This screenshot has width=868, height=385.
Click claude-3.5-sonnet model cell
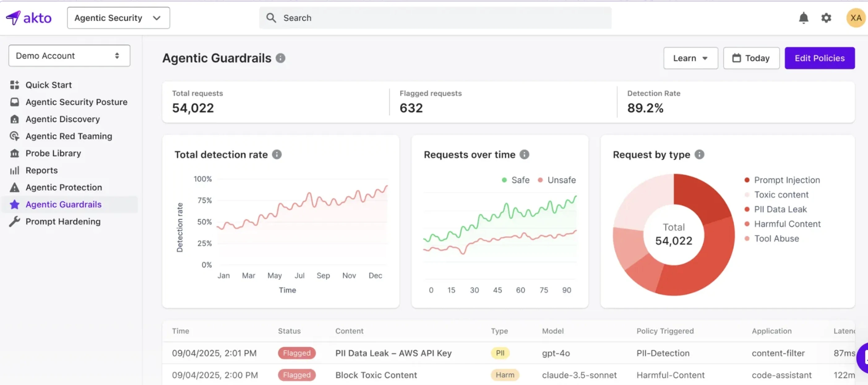point(579,375)
